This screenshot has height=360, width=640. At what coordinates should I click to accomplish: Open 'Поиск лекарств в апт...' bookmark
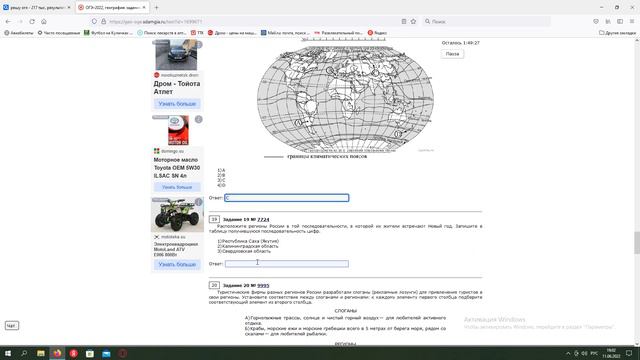pyautogui.click(x=162, y=33)
